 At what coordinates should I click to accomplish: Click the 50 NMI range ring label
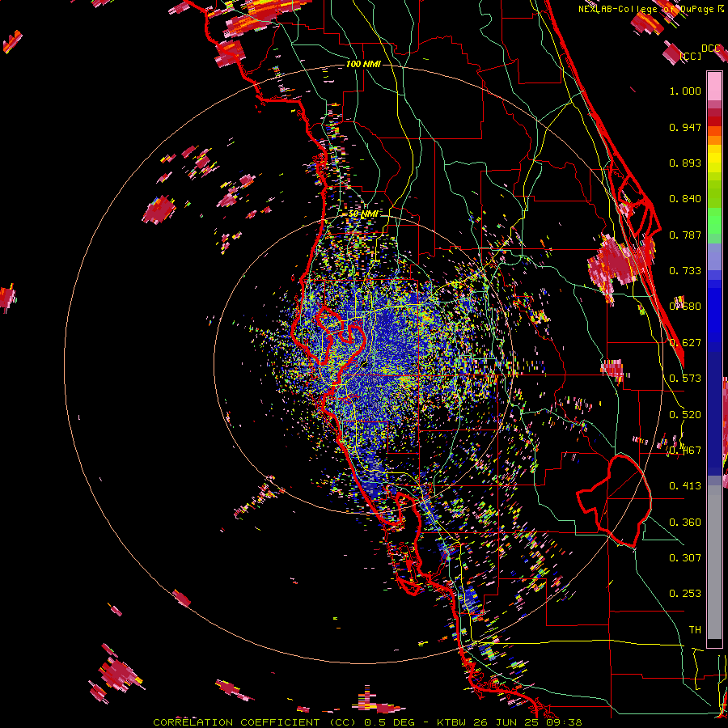click(x=363, y=214)
